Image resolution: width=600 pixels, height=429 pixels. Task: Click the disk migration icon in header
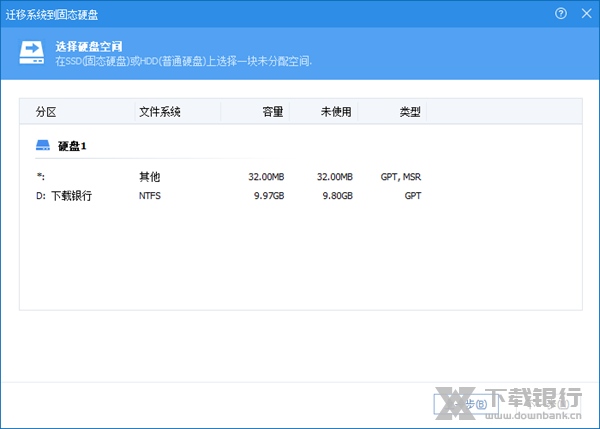point(33,52)
